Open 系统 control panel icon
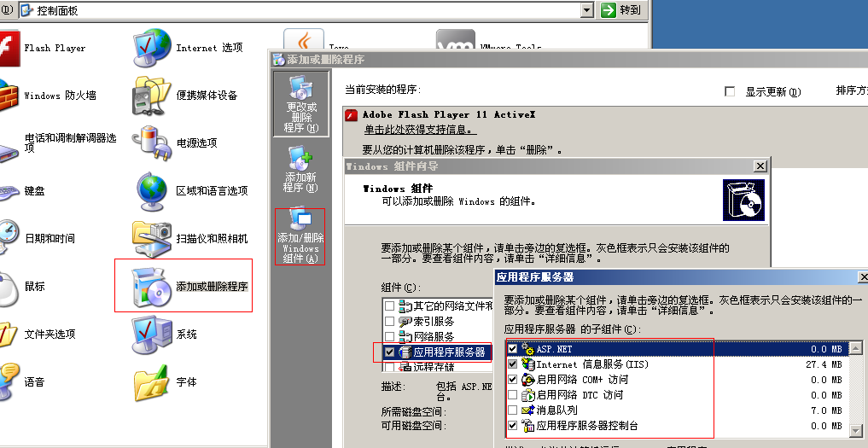The height and width of the screenshot is (448, 868). (x=152, y=334)
